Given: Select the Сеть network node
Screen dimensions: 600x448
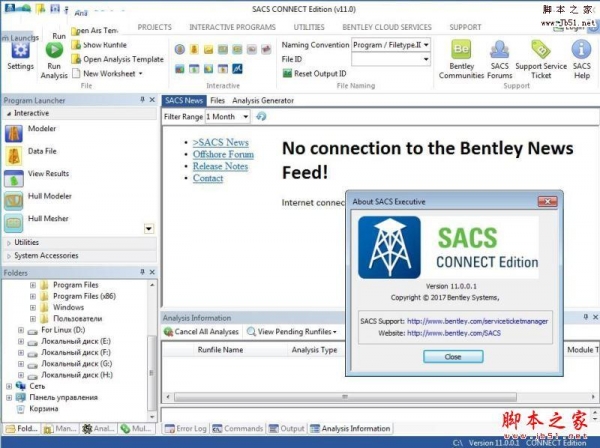Looking at the screenshot, I should [x=37, y=386].
